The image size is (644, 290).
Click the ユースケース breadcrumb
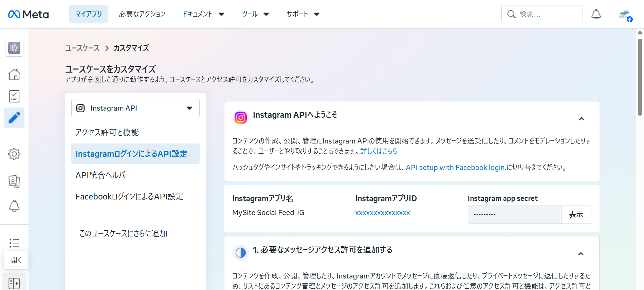[x=82, y=48]
